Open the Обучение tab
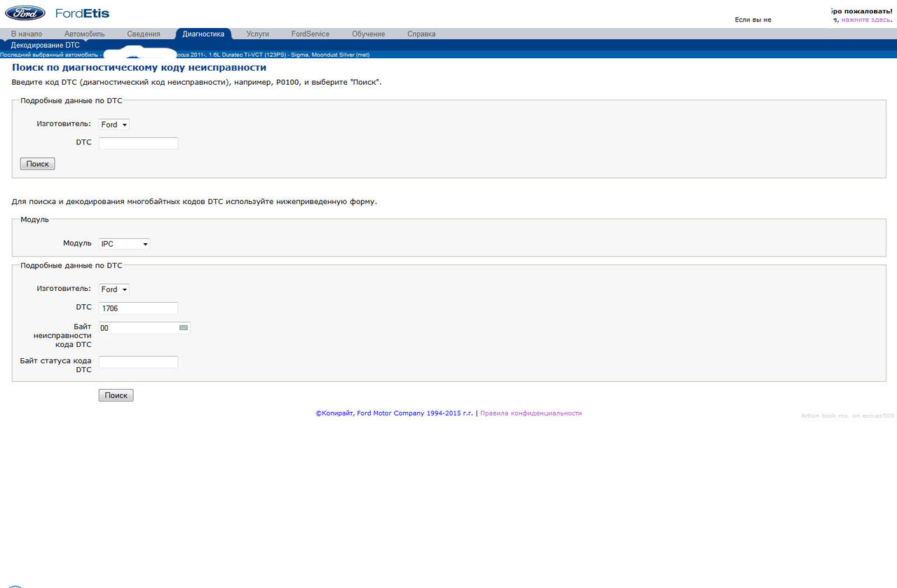Image resolution: width=897 pixels, height=588 pixels. coord(369,34)
